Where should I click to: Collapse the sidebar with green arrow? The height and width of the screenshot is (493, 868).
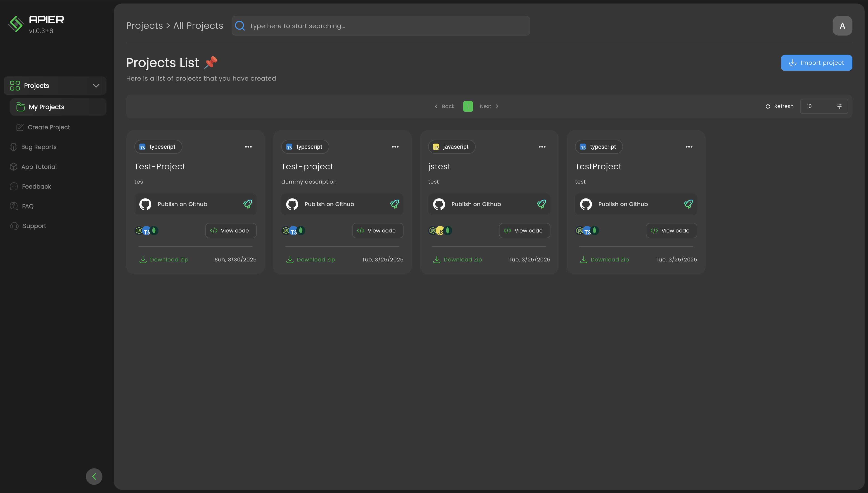point(94,476)
